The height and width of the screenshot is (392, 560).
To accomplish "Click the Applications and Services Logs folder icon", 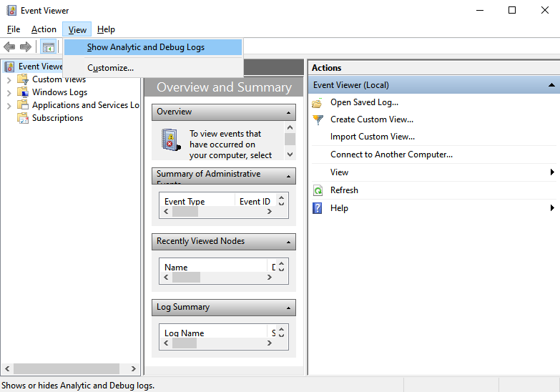I will pos(23,104).
